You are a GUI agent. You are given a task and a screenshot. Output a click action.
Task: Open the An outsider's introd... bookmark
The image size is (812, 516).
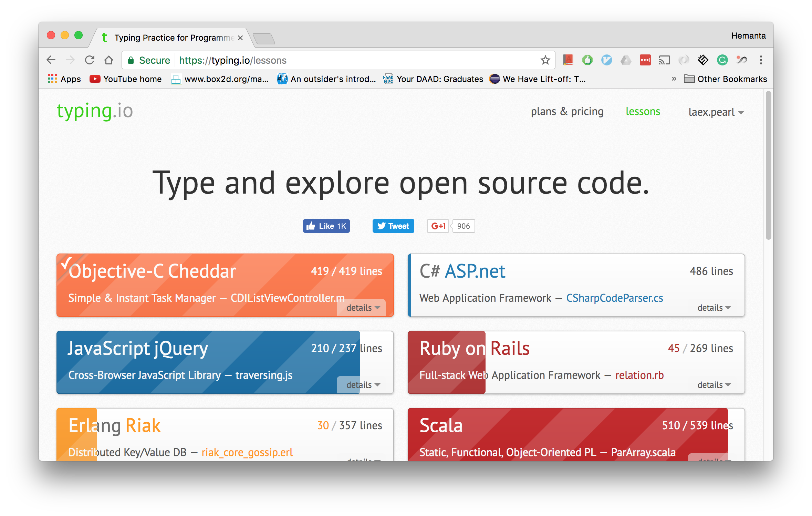pos(326,79)
